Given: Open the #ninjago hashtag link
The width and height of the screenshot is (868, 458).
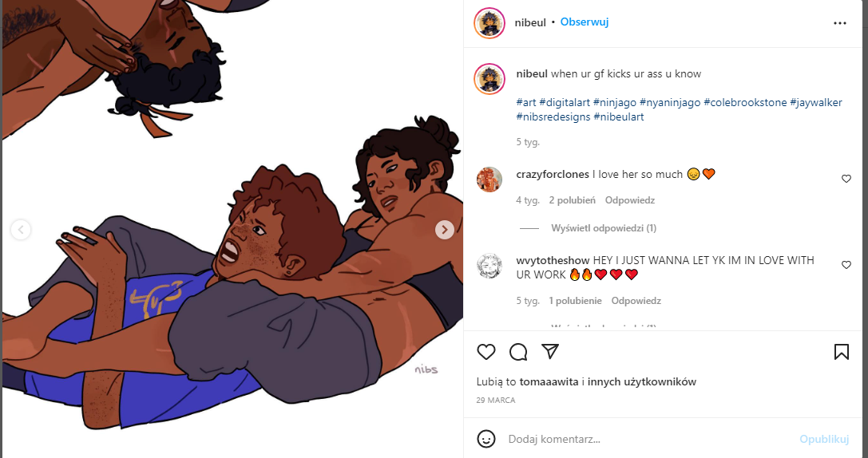Looking at the screenshot, I should 614,103.
